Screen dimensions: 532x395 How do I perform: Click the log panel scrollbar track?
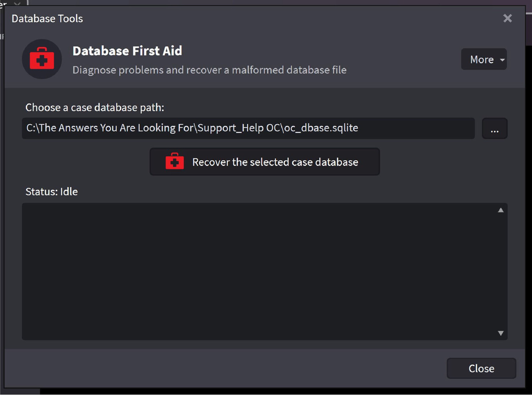pos(500,271)
